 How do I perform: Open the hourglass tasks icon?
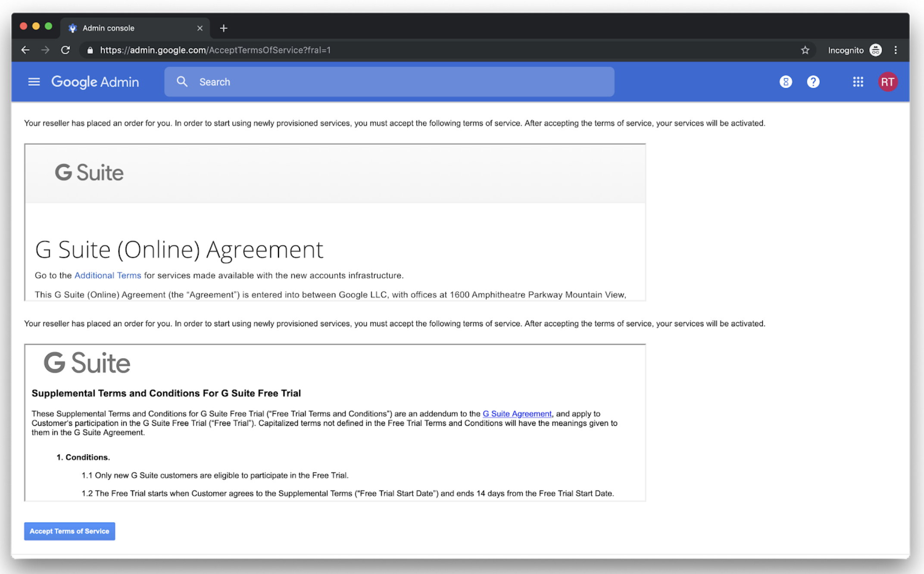(786, 82)
